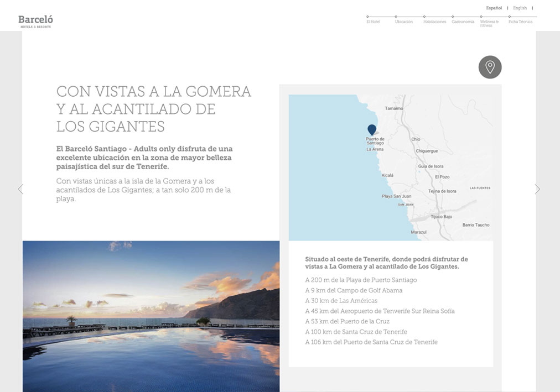The image size is (560, 392).
Task: Click the 'El Barceló Santiago - Adults only' paragraph
Action: [x=144, y=158]
